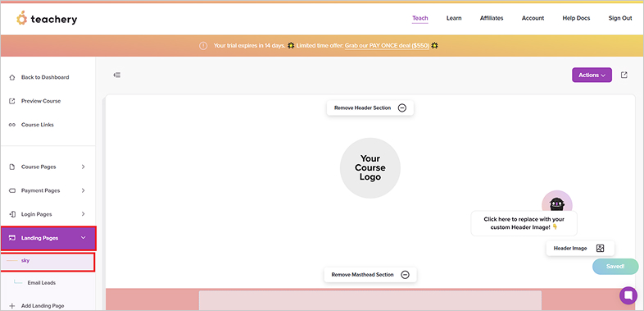Go Back to Dashboard

click(x=45, y=77)
